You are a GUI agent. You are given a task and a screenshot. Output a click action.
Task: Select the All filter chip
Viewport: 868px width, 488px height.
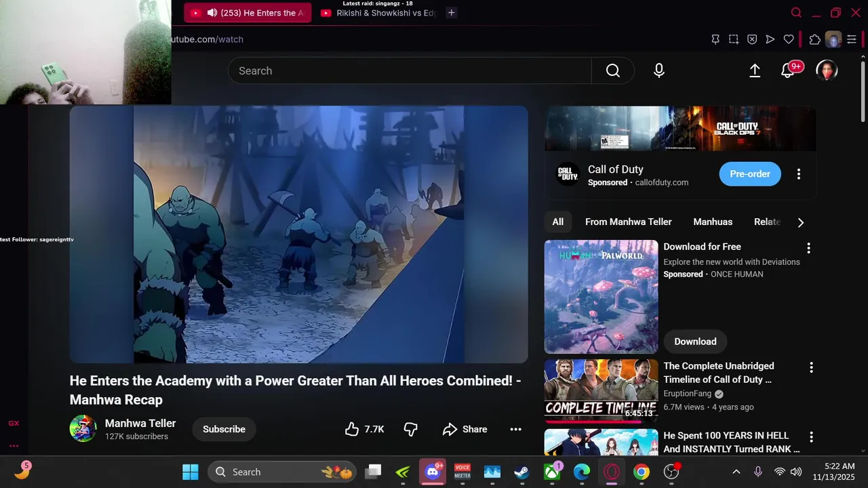pos(557,222)
